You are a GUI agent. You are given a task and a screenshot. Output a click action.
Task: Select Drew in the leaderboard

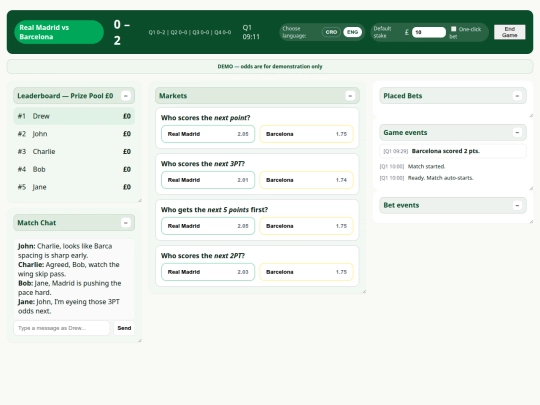[74, 116]
